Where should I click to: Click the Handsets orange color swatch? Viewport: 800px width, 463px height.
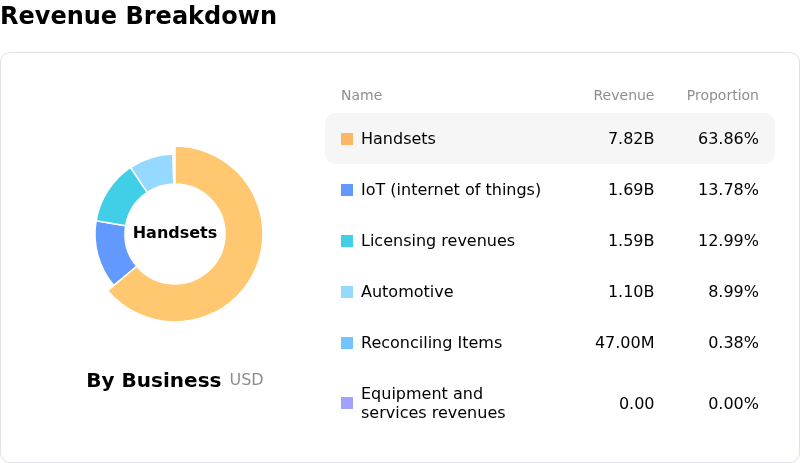pos(347,139)
